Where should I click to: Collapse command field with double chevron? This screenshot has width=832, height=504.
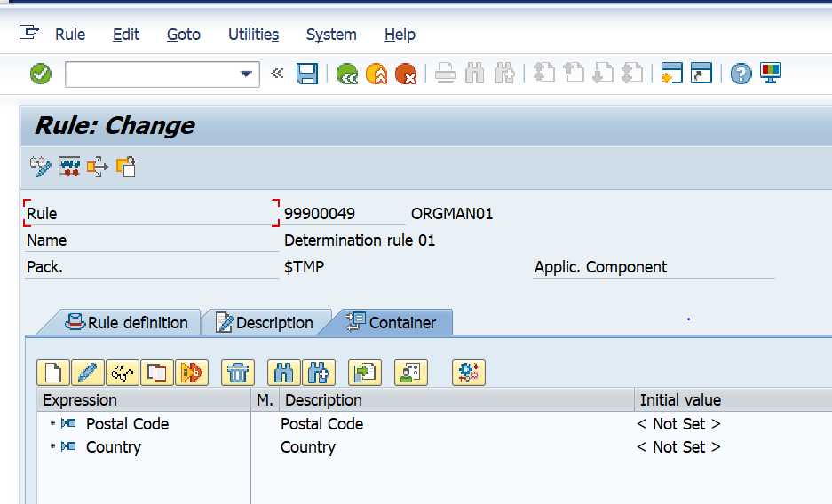point(277,73)
